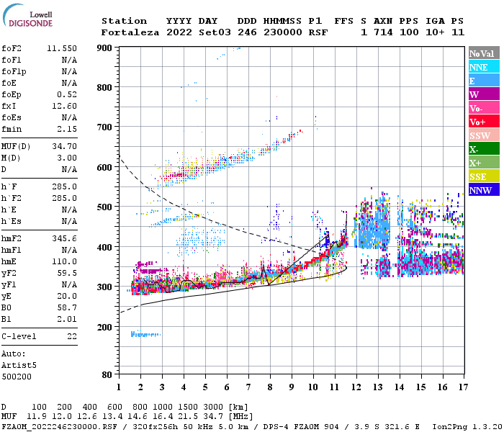Click the FZAOM_2022246230000.RSF file name
This screenshot has height=432, width=504.
[60, 427]
